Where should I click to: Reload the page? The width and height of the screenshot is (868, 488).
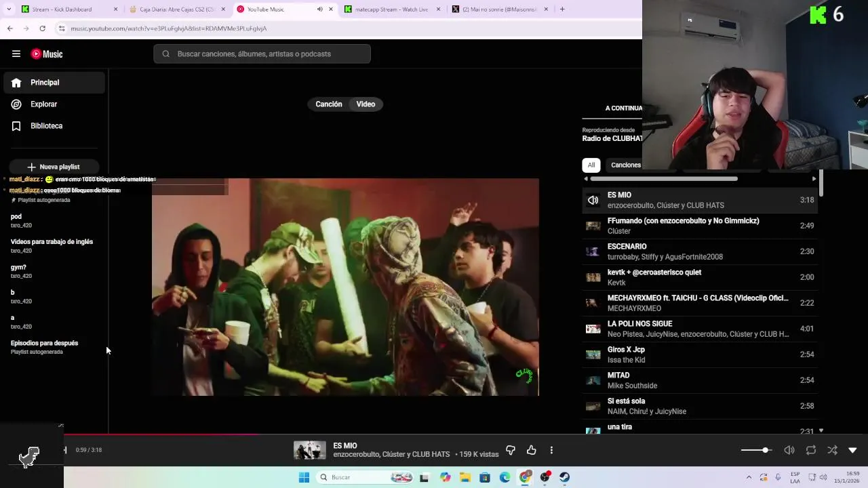42,28
